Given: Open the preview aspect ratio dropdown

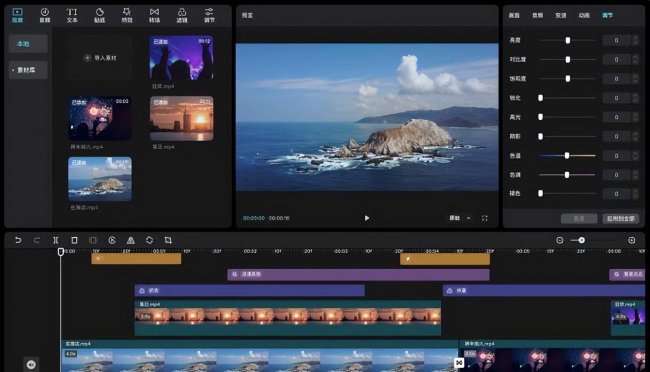Looking at the screenshot, I should pos(460,218).
